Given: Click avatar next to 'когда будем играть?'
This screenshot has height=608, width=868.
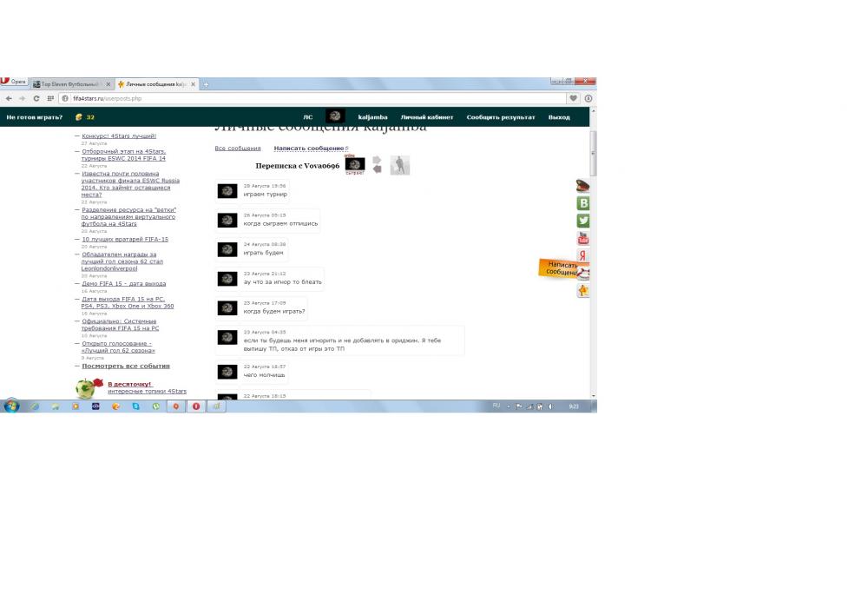Looking at the screenshot, I should tap(227, 307).
